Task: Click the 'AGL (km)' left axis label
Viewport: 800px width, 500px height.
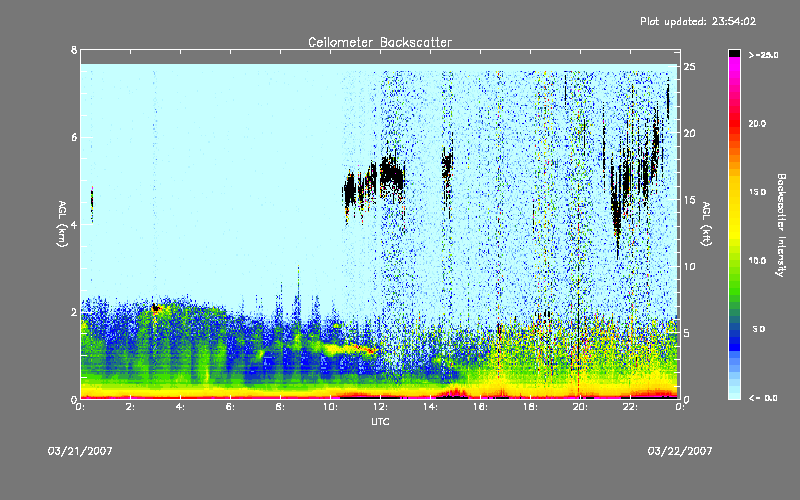Action: pos(62,224)
